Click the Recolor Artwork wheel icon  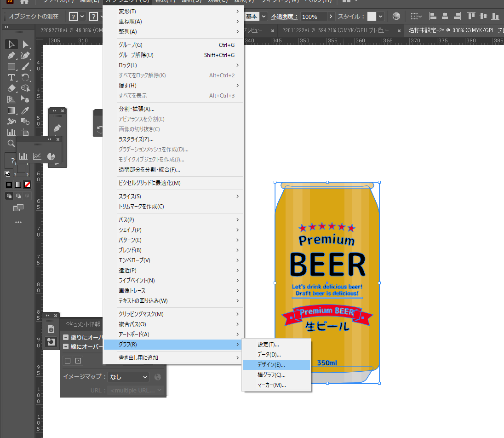396,16
